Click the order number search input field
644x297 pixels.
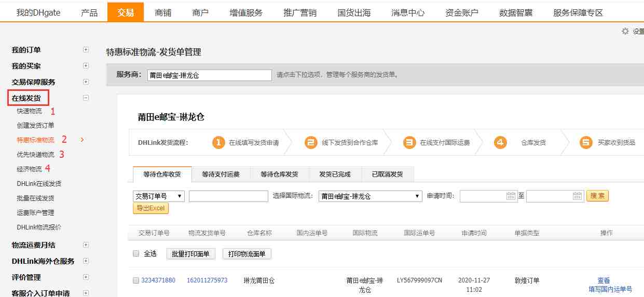(228, 196)
